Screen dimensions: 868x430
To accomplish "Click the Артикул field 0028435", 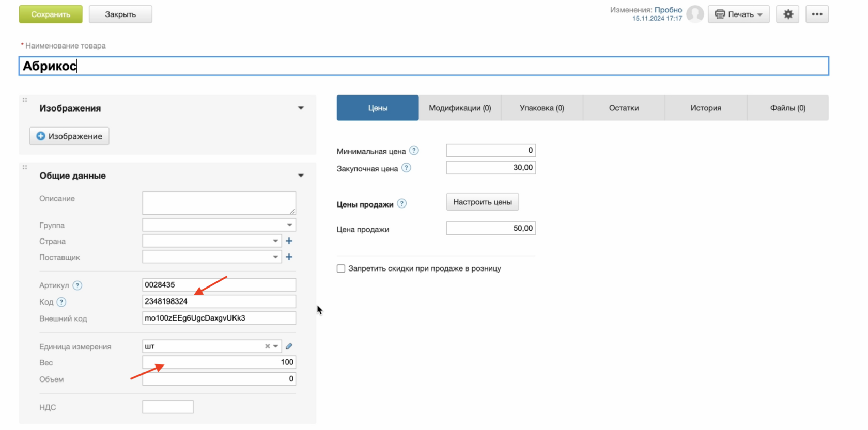I will click(x=219, y=285).
